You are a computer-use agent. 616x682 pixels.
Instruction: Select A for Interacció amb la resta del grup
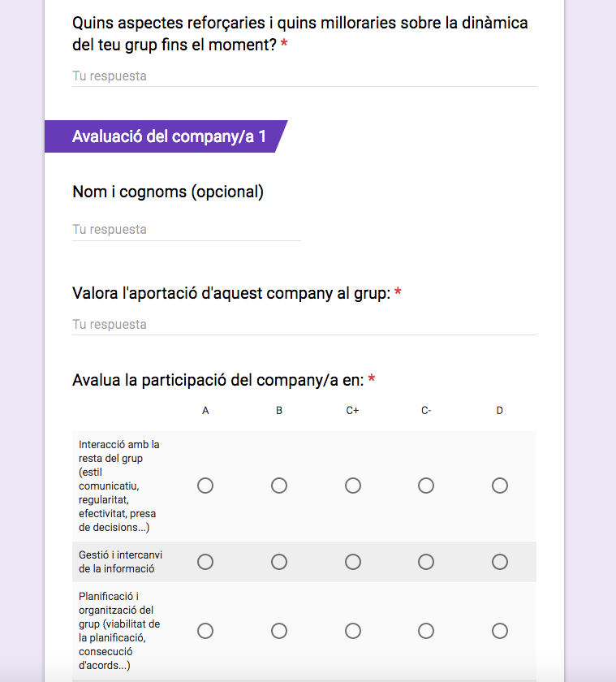(205, 486)
